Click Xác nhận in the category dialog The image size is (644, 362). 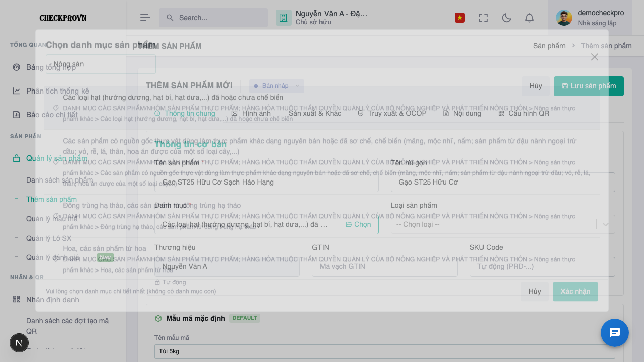tap(576, 292)
